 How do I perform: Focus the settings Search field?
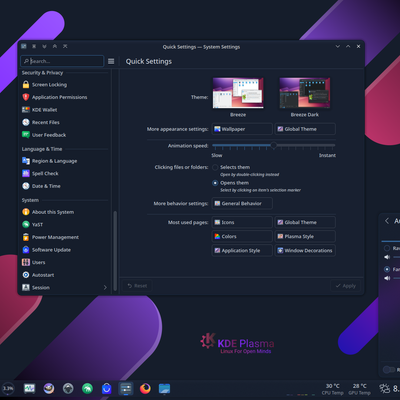click(x=62, y=61)
